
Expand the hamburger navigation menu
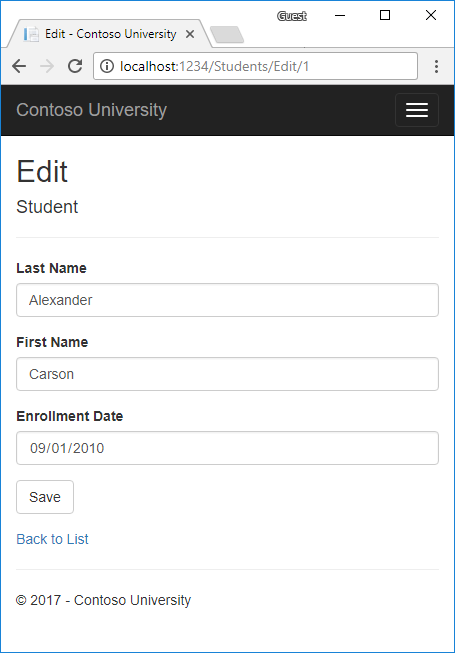click(x=417, y=110)
